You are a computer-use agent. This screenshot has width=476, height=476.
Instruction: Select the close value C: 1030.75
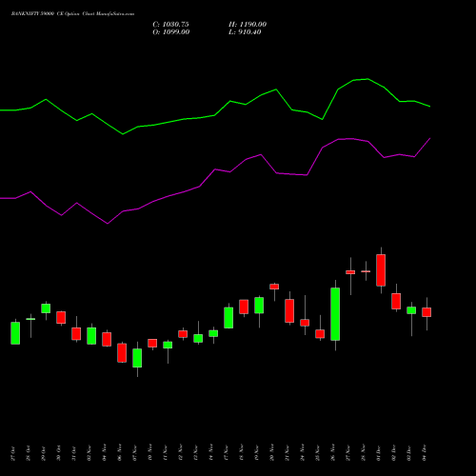point(170,25)
